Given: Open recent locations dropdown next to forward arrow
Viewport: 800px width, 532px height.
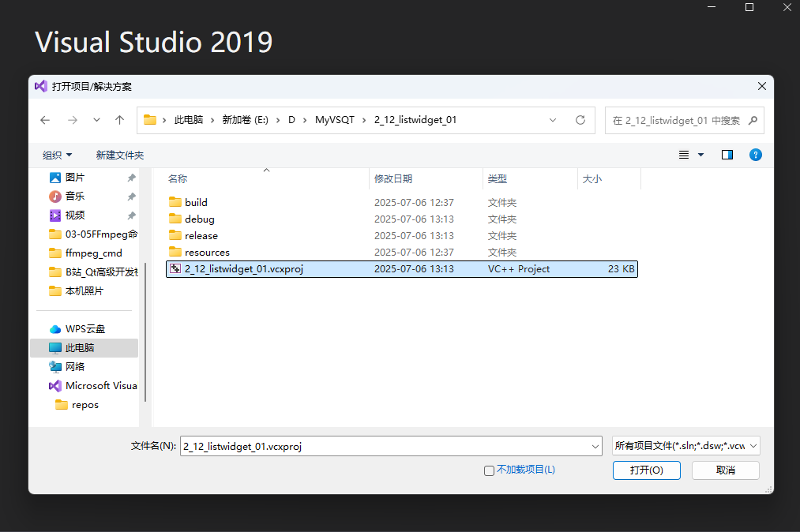Looking at the screenshot, I should (x=96, y=120).
